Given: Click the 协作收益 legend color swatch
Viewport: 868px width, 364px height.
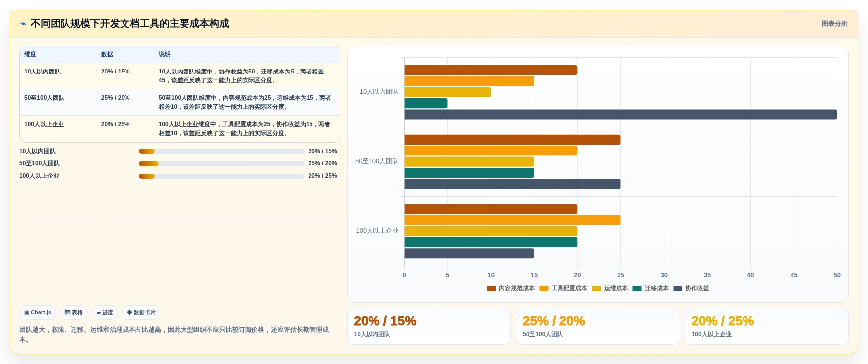Looking at the screenshot, I should point(678,289).
